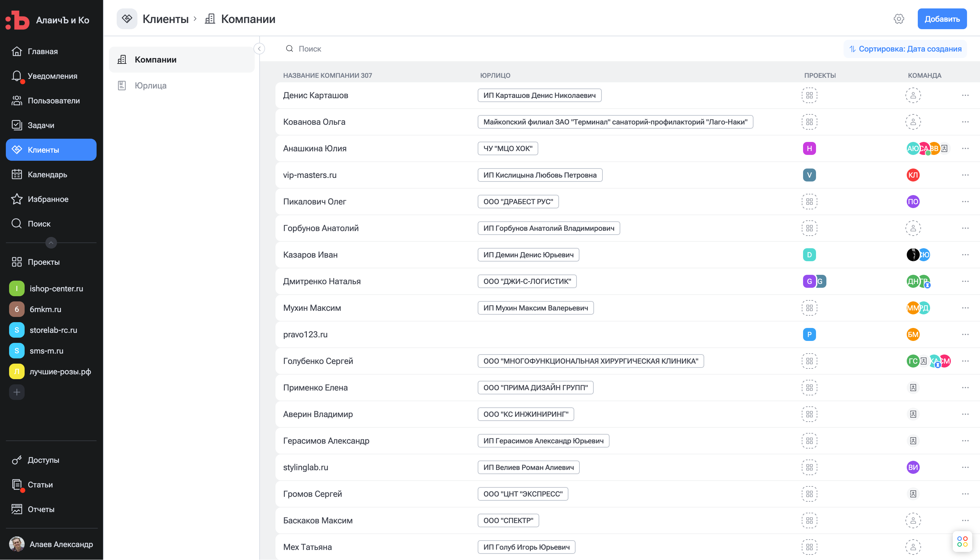980x560 pixels.
Task: Switch to the Юрлица tab
Action: [x=150, y=85]
